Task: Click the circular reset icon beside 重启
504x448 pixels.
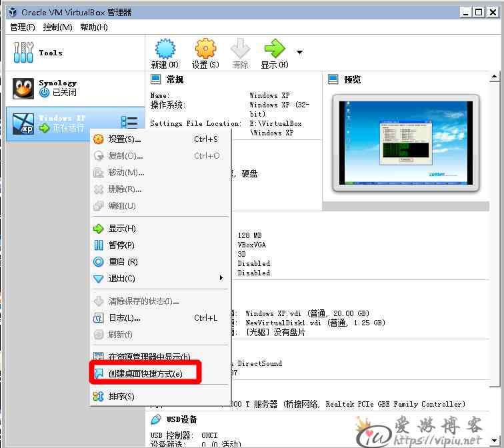Action: pos(99,262)
